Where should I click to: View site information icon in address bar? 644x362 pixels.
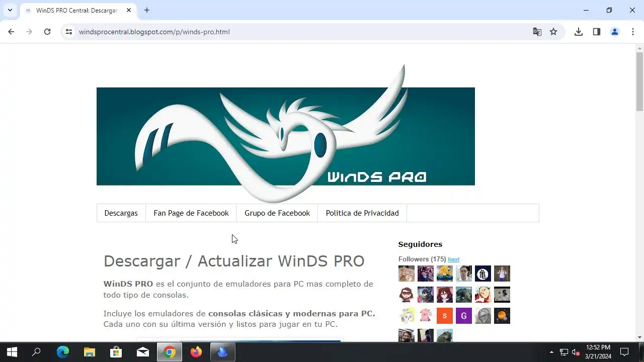click(69, 32)
